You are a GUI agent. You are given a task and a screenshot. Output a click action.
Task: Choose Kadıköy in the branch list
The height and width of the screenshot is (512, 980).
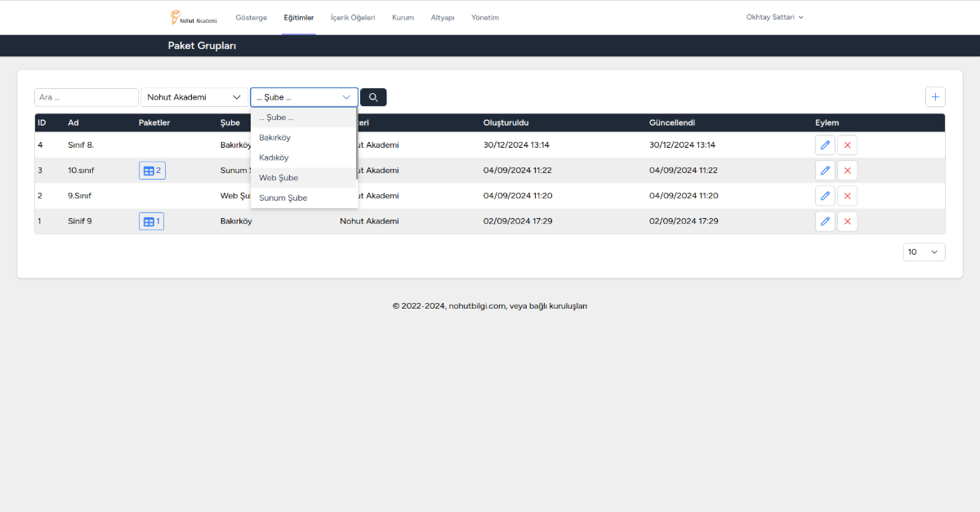[274, 158]
